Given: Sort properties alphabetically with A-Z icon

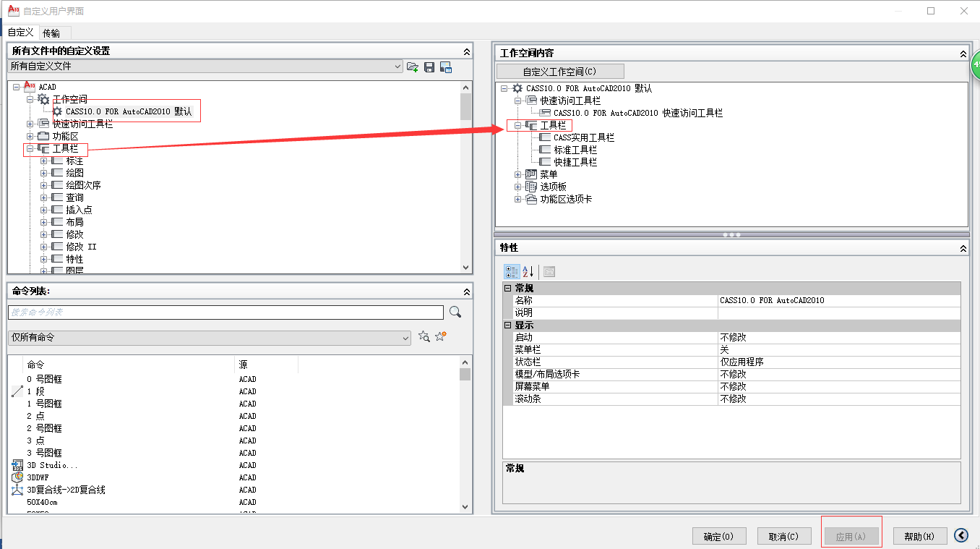Looking at the screenshot, I should [528, 271].
